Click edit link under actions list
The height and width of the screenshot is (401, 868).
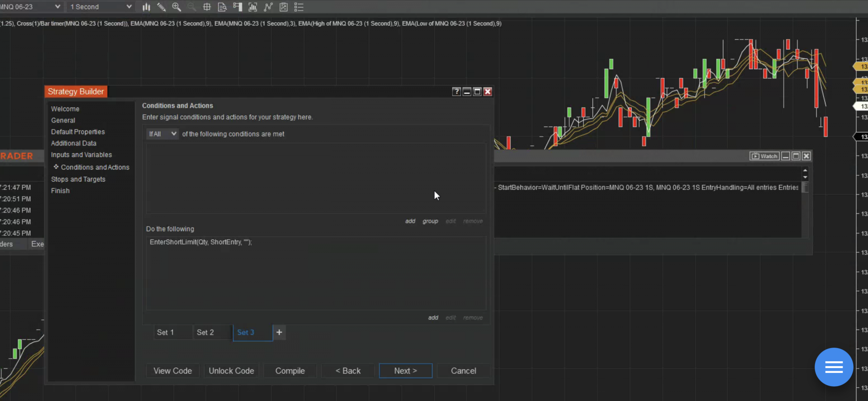(x=451, y=318)
